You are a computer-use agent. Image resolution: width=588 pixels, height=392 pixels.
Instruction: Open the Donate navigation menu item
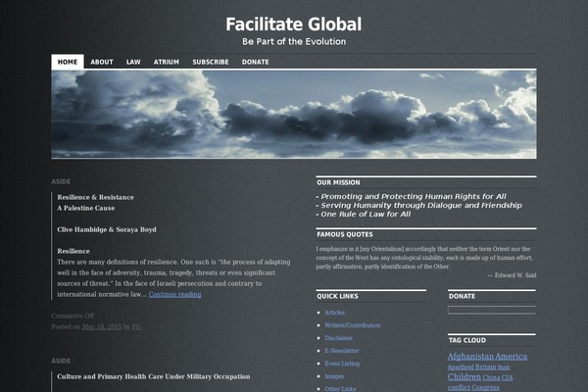pyautogui.click(x=255, y=62)
